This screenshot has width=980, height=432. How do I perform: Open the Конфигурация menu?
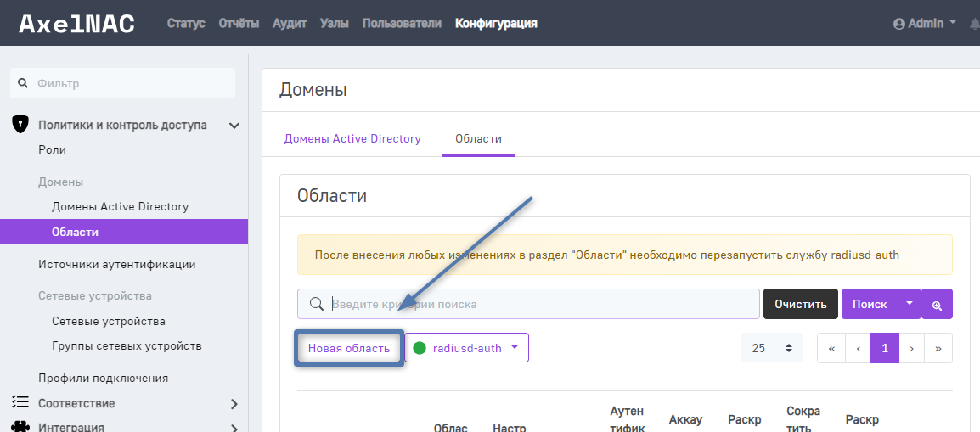(496, 24)
